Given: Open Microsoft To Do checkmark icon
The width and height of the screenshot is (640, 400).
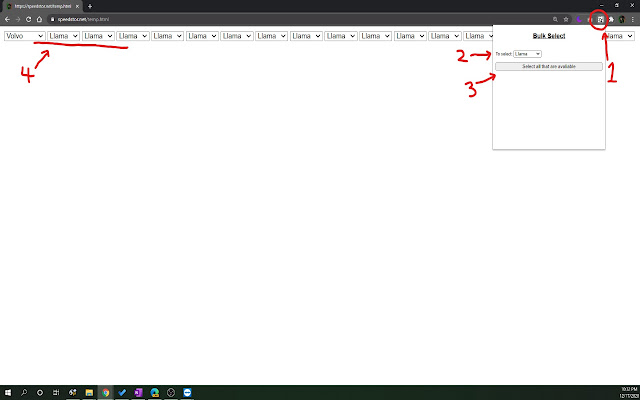Looking at the screenshot, I should 122,393.
